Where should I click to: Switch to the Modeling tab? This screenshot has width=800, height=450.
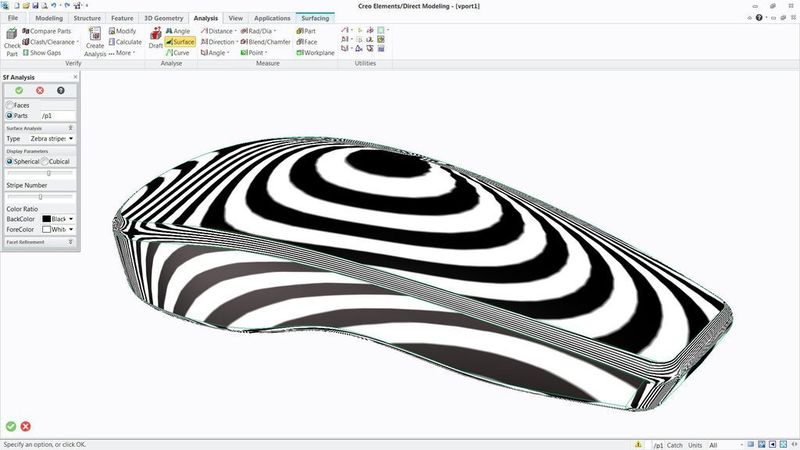[x=49, y=18]
